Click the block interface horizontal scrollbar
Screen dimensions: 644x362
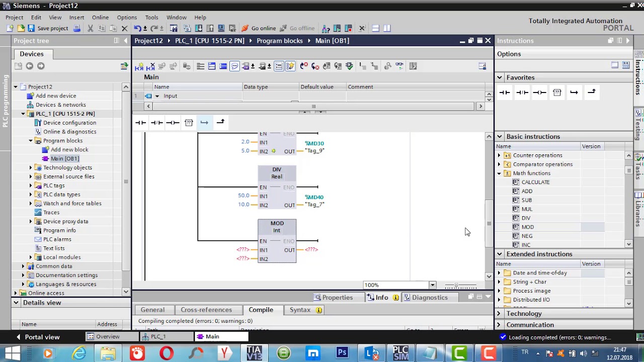tap(313, 106)
